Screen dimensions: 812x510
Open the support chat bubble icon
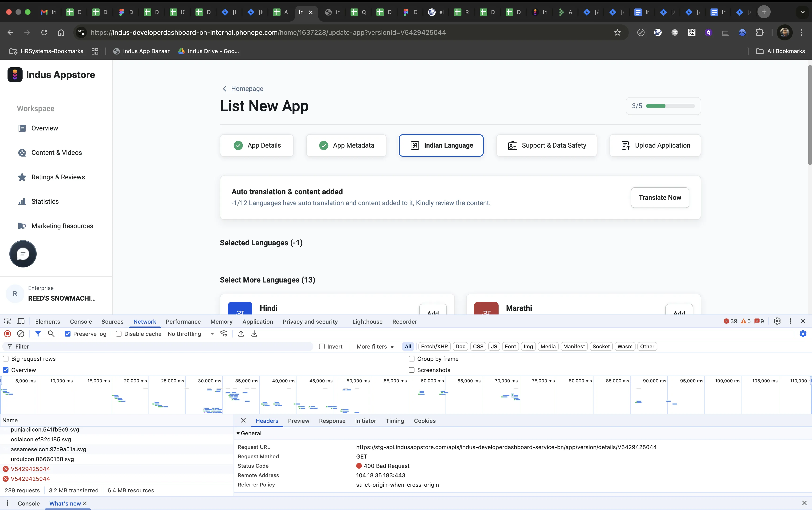click(23, 254)
